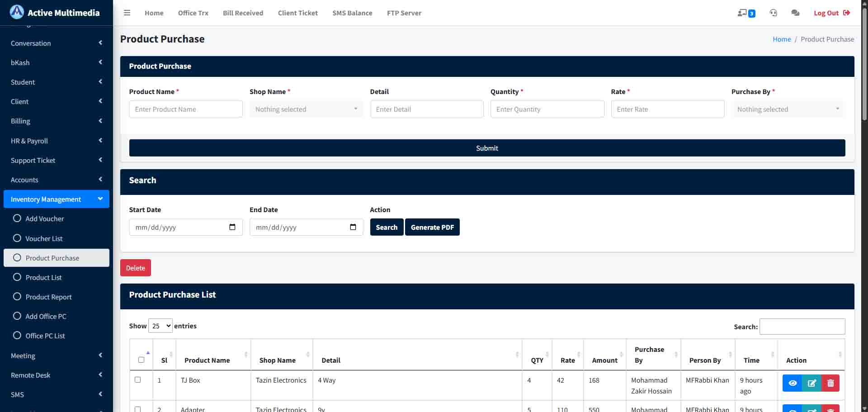868x412 pixels.
Task: Click the Log Out exit icon
Action: [847, 13]
